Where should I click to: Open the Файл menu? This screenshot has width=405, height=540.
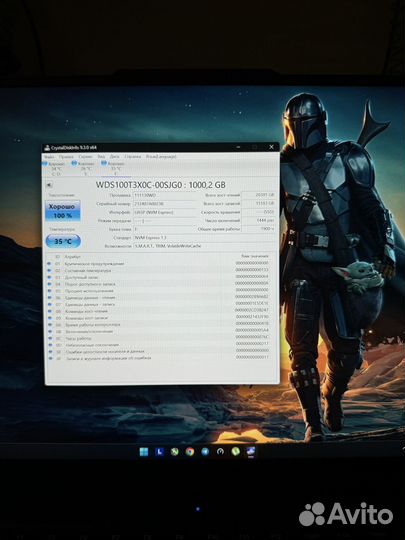[x=49, y=157]
